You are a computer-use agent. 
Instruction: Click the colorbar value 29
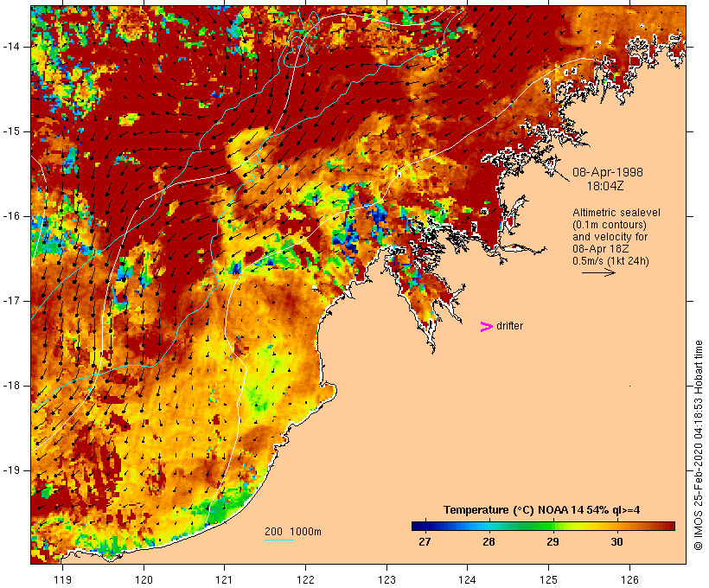[553, 542]
